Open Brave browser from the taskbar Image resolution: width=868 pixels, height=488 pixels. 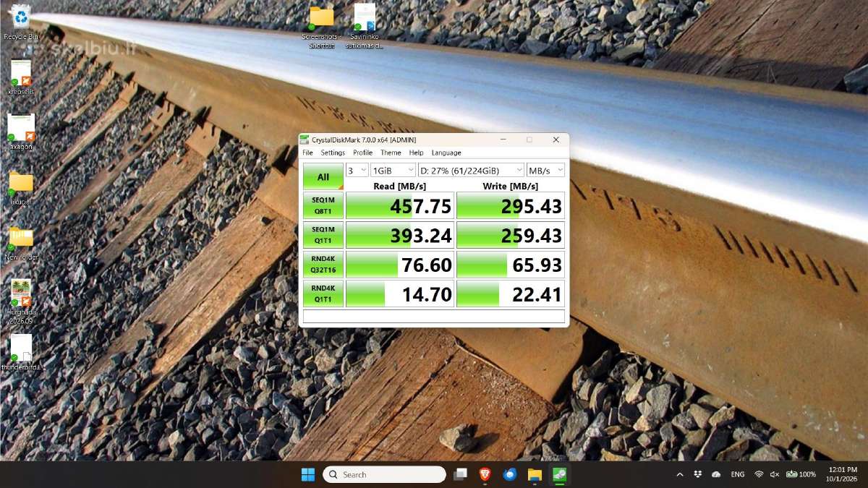coord(485,474)
